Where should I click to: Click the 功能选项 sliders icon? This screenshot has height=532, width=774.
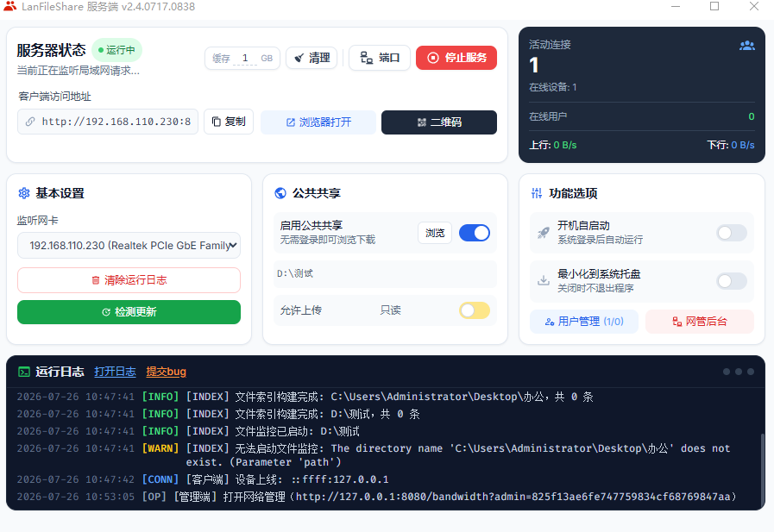(537, 193)
